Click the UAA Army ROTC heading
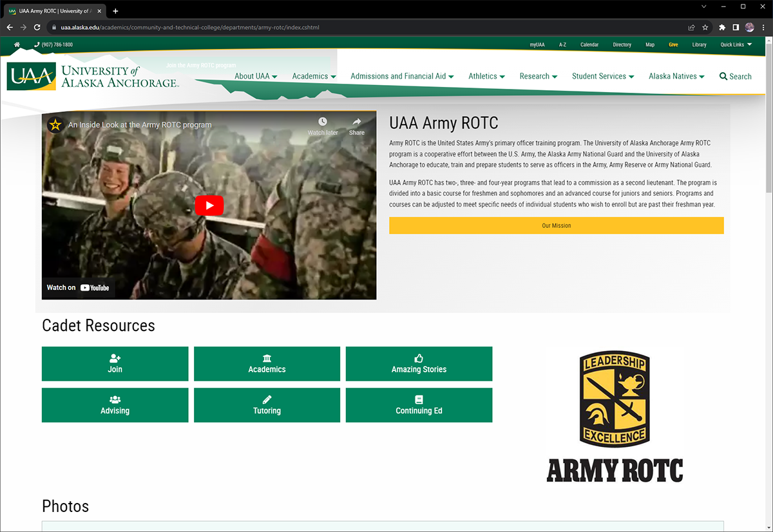The width and height of the screenshot is (773, 532). 444,123
